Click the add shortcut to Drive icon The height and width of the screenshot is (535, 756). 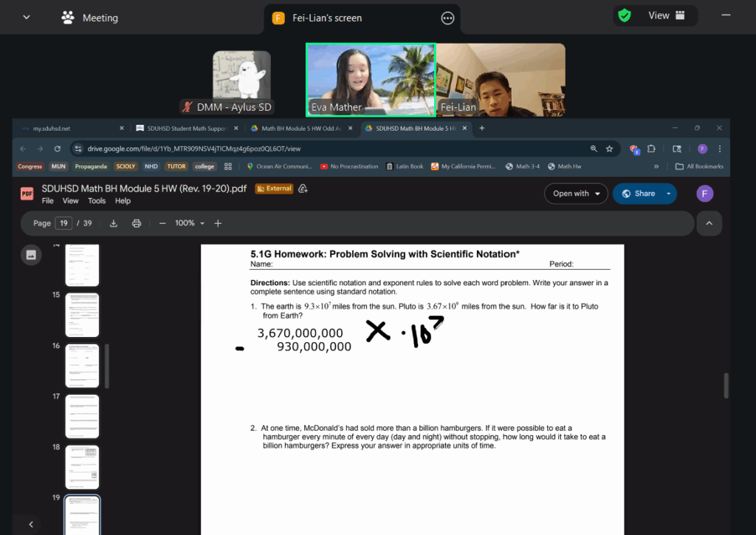tap(303, 188)
